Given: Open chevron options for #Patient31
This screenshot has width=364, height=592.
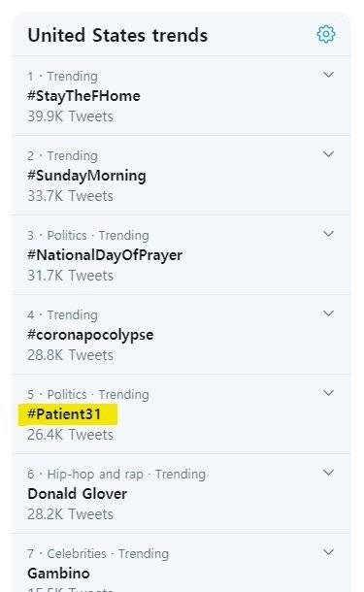Looking at the screenshot, I should tap(328, 393).
